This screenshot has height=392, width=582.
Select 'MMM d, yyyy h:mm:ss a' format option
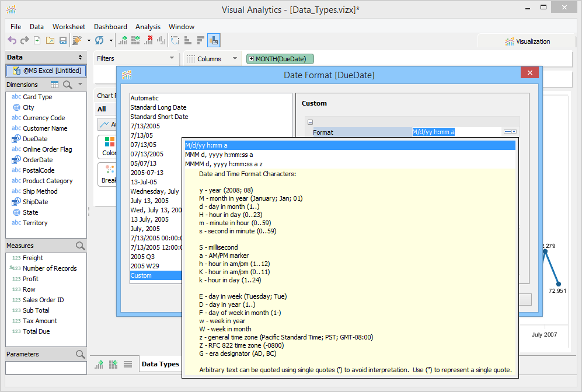pos(219,155)
